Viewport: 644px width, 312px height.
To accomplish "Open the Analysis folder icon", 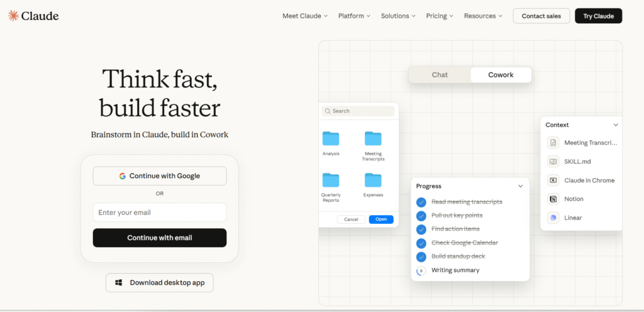I will (331, 138).
